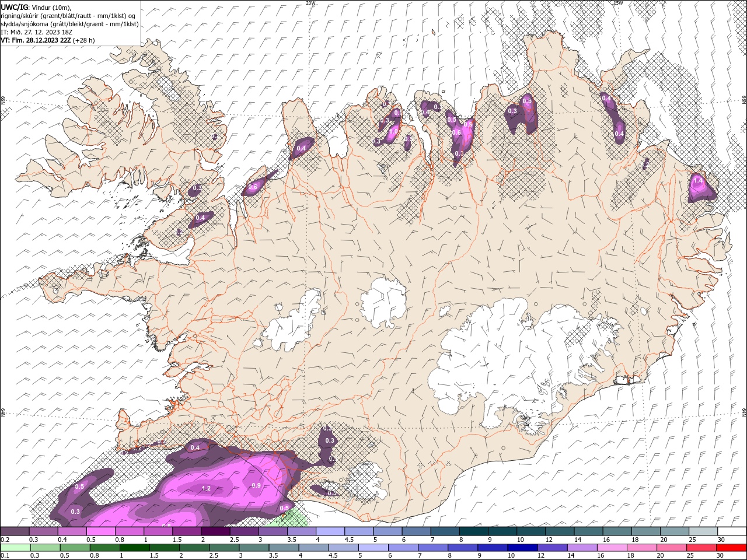Click the header text 'UWC/IG: Vindur (10m),'
This screenshot has height=560, width=747.
coord(36,7)
